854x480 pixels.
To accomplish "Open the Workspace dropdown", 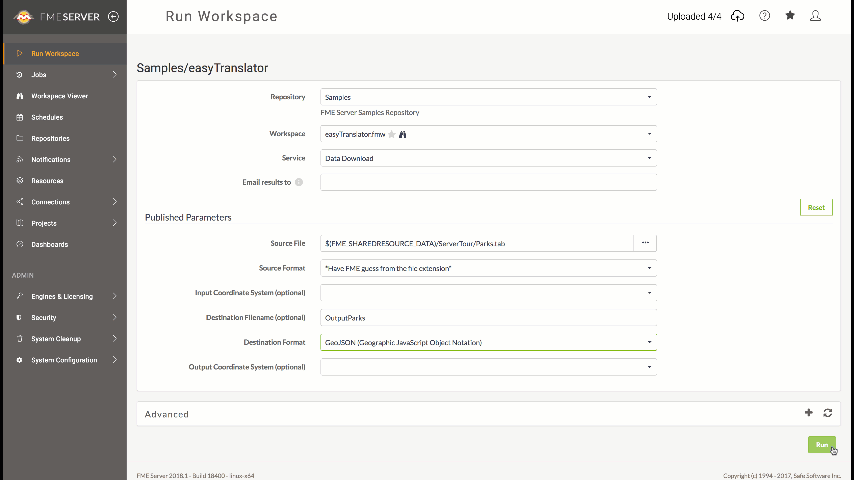I will coord(488,134).
